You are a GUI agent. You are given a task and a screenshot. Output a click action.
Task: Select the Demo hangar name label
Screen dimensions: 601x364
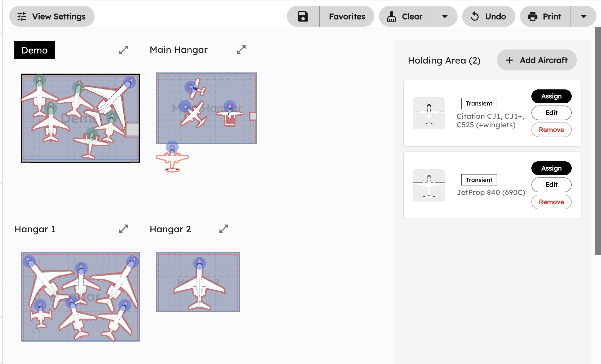[34, 50]
